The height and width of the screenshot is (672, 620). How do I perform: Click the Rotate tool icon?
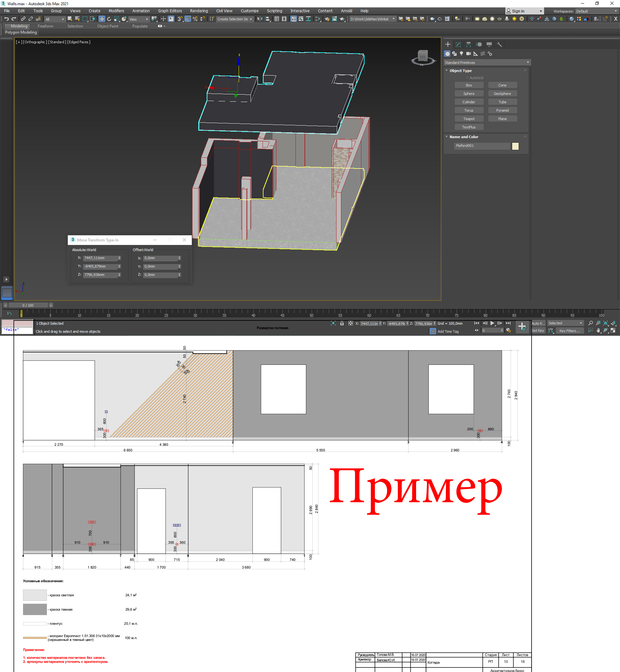click(x=109, y=19)
